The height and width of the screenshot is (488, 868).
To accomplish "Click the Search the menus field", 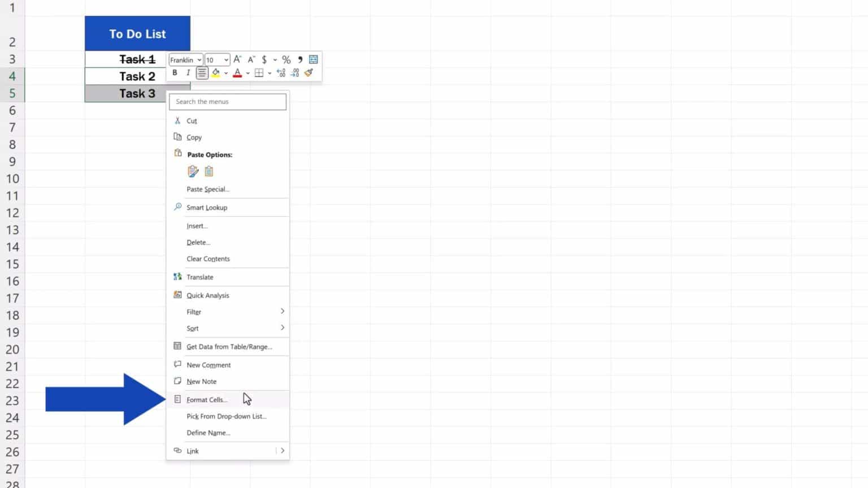I will (228, 102).
